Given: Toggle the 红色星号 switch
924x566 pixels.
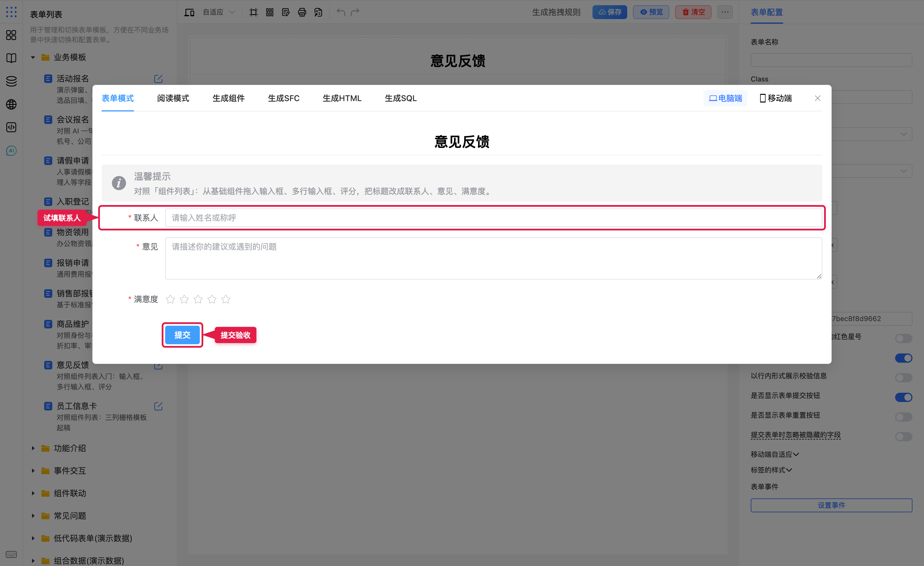Looking at the screenshot, I should coord(903,338).
